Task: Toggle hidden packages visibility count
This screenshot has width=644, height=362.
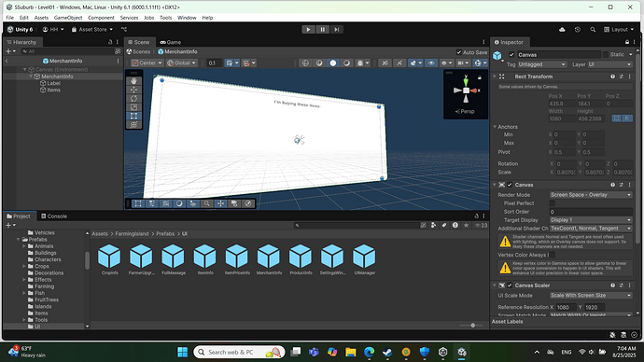Action: coord(481,225)
